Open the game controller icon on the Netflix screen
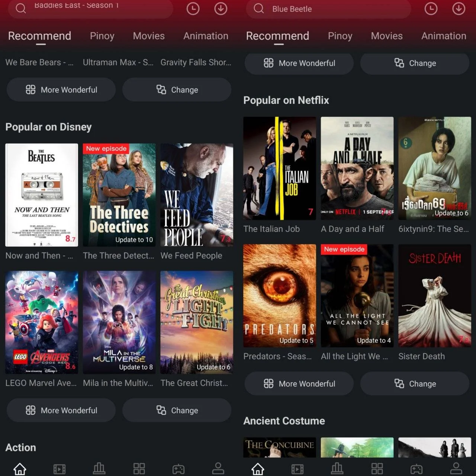476x476 pixels. click(x=416, y=469)
